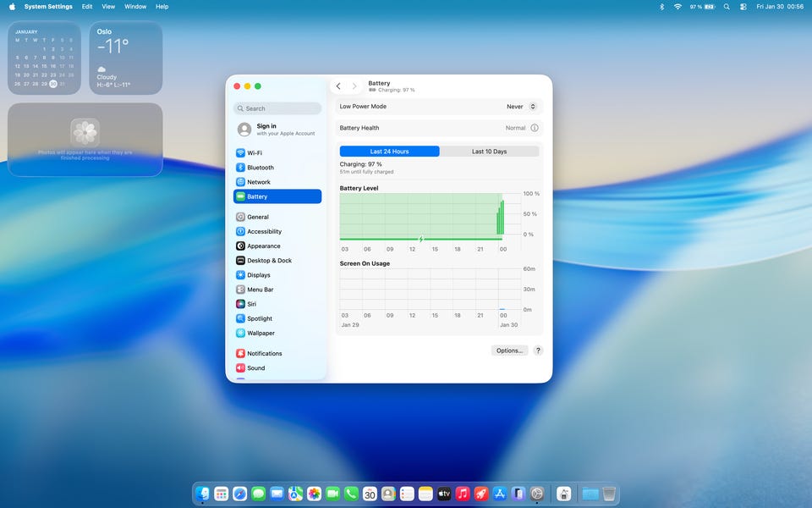Click the Battery Health info icon
The width and height of the screenshot is (812, 508).
(x=534, y=128)
